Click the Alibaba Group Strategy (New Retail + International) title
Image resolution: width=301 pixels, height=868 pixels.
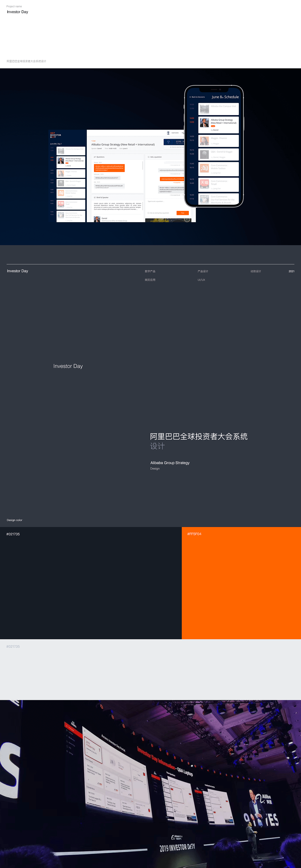[123, 145]
